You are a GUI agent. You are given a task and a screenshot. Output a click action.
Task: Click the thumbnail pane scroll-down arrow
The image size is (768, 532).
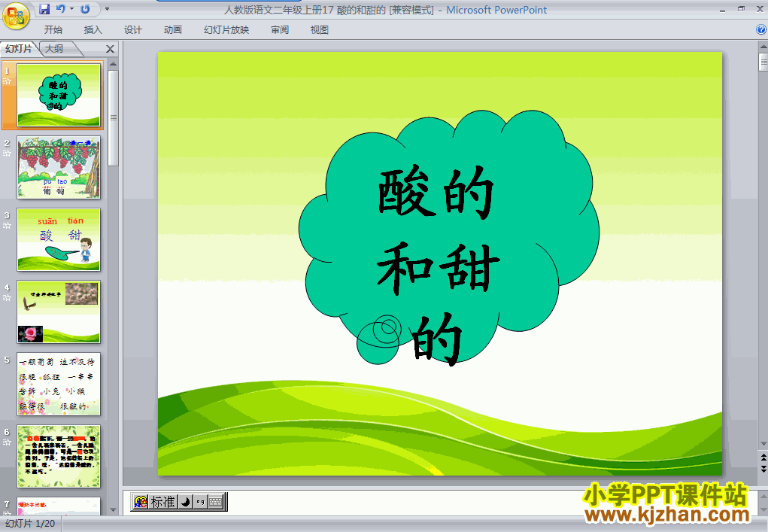[113, 510]
